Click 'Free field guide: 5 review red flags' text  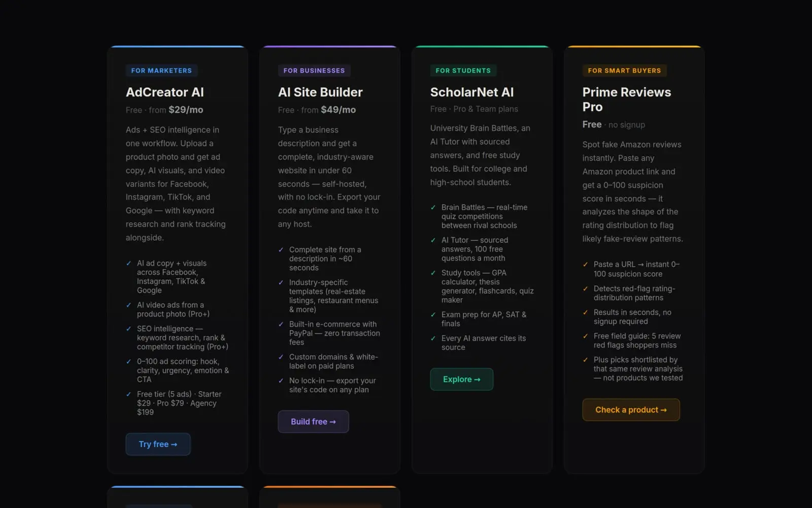click(637, 341)
